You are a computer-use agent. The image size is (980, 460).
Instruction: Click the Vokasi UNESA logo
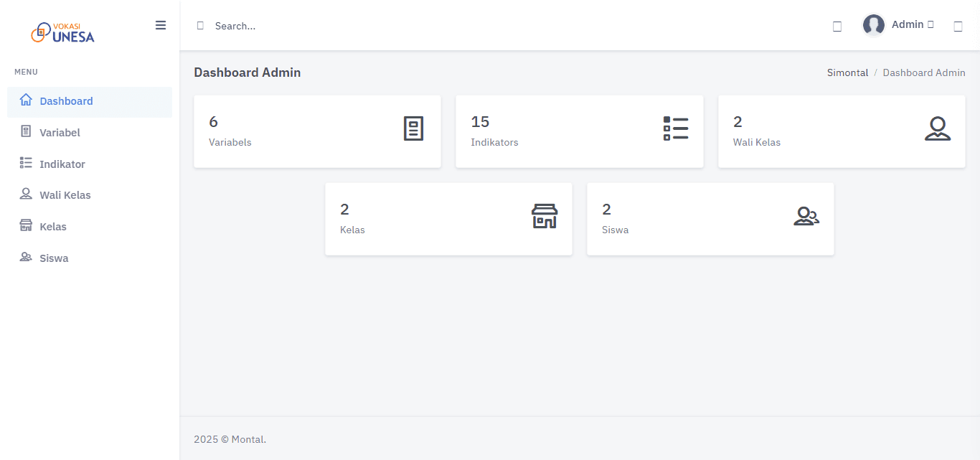click(62, 32)
